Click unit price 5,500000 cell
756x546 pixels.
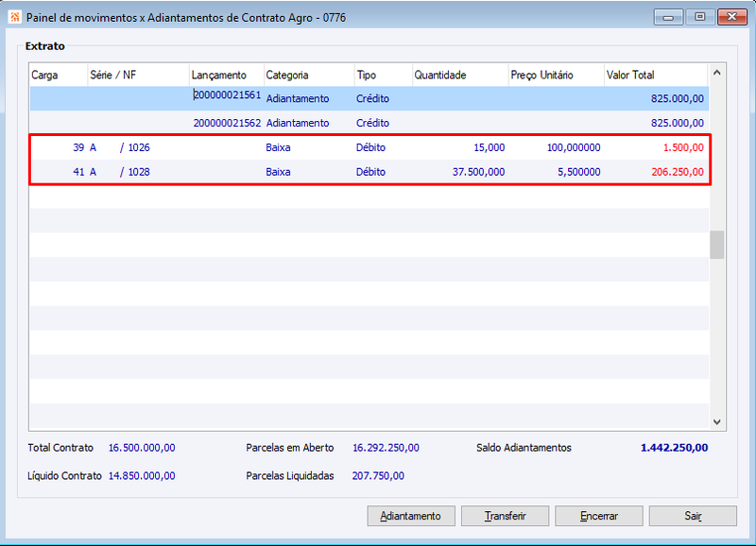pos(579,172)
